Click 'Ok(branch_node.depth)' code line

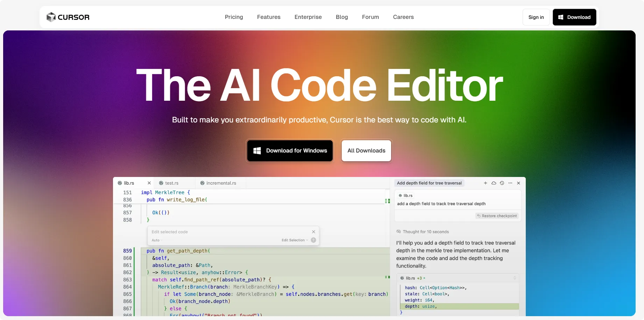(200, 301)
